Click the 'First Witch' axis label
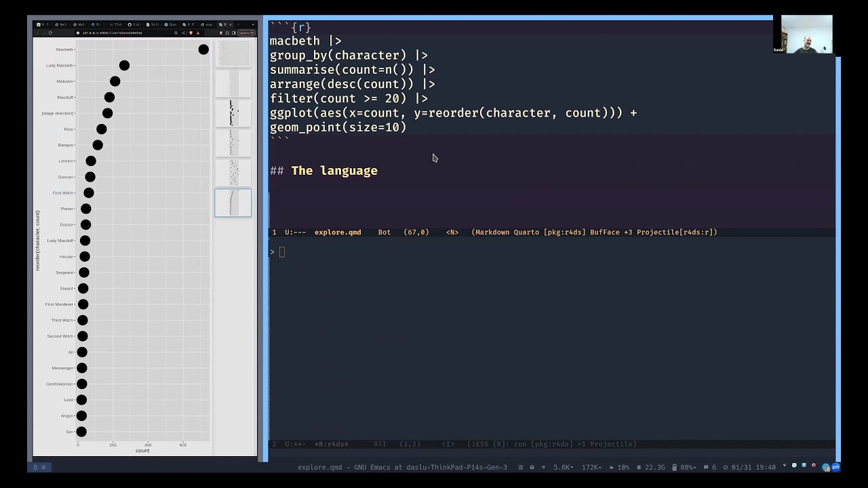Viewport: 868px width, 488px height. tap(63, 192)
